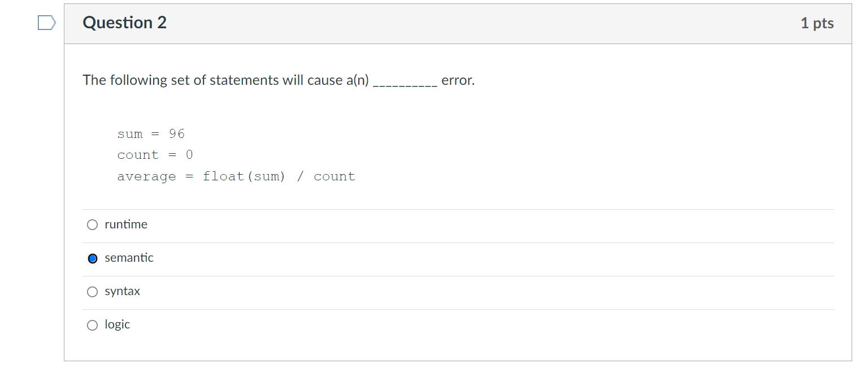Pick the logic answer option

pos(92,324)
